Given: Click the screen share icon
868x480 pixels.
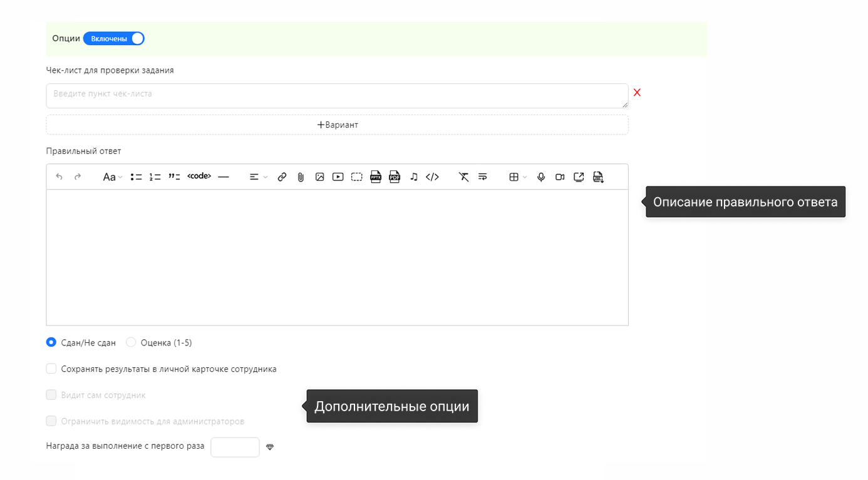Looking at the screenshot, I should click(579, 177).
